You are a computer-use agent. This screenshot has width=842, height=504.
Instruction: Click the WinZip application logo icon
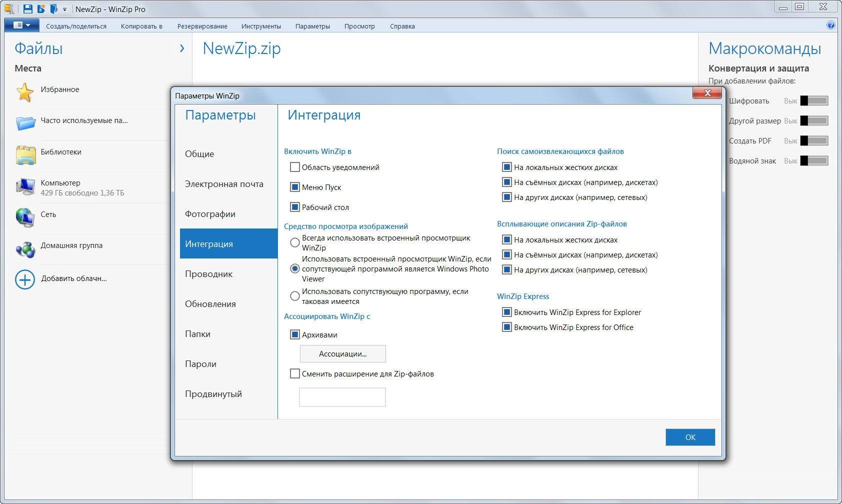click(9, 8)
